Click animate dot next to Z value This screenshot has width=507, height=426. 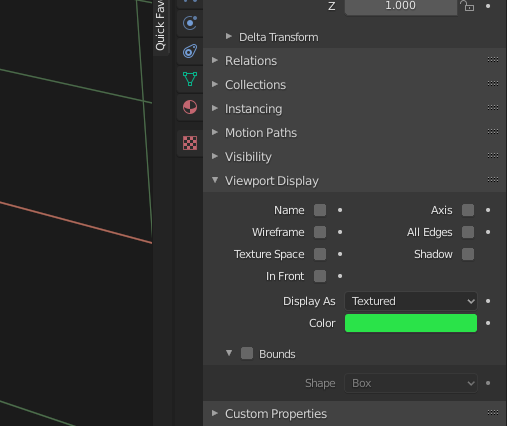point(488,6)
